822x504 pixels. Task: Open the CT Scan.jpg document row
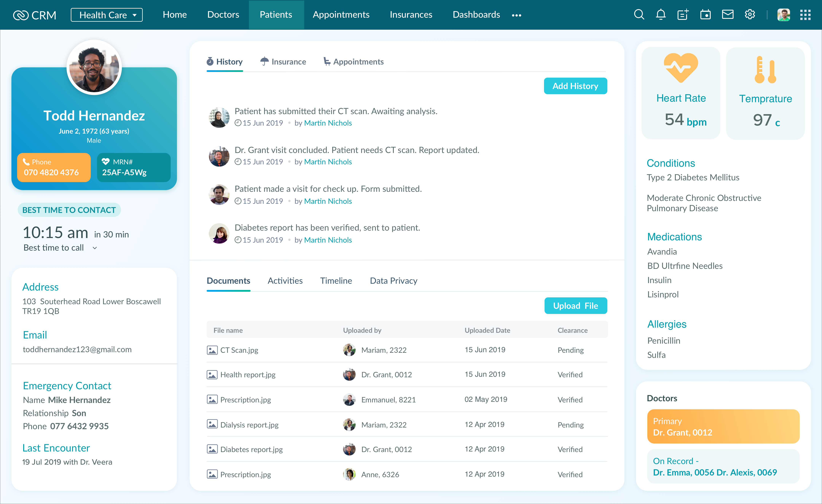pos(239,350)
